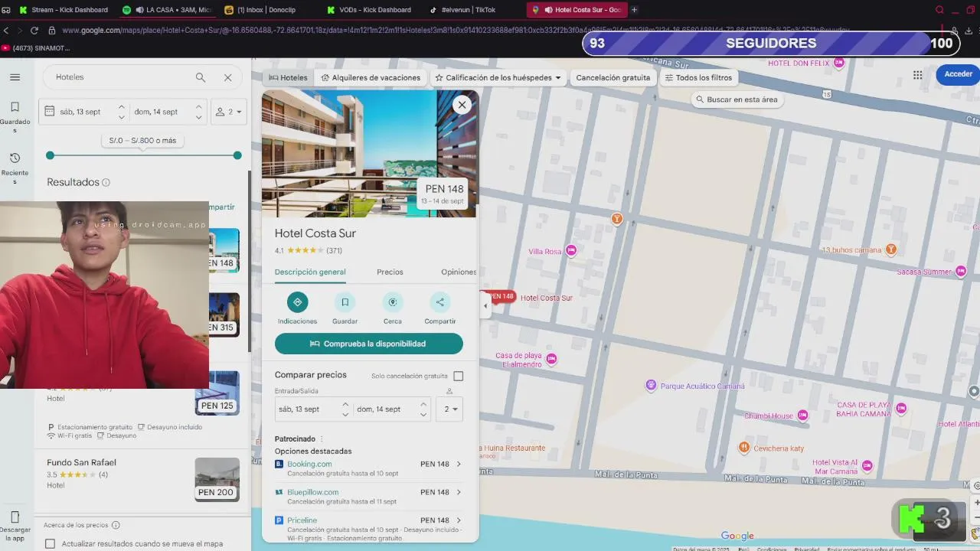This screenshot has width=980, height=551.
Task: Open Calificación de los huéspedes dropdown
Action: pos(498,77)
